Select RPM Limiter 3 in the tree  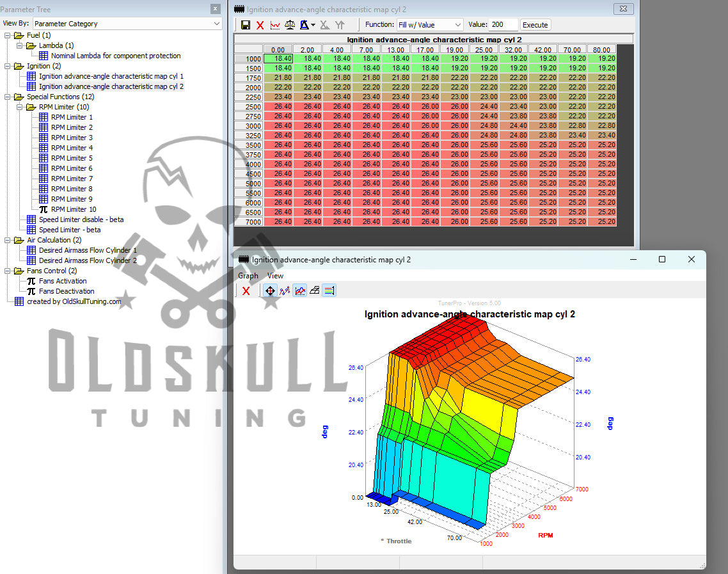pos(72,138)
